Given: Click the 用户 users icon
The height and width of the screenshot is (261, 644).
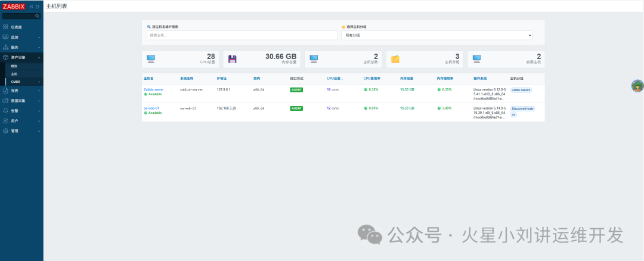Looking at the screenshot, I should pyautogui.click(x=5, y=121).
